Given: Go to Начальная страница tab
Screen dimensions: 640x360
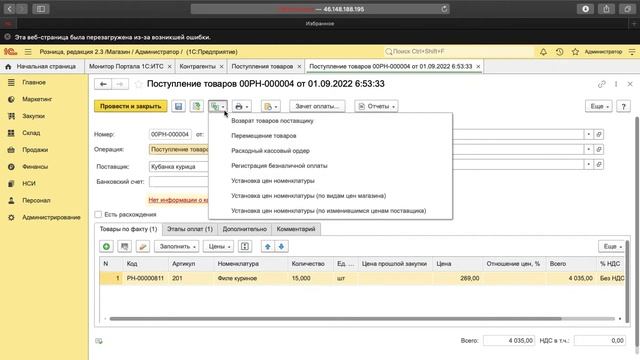Looking at the screenshot, I should pyautogui.click(x=41, y=67).
